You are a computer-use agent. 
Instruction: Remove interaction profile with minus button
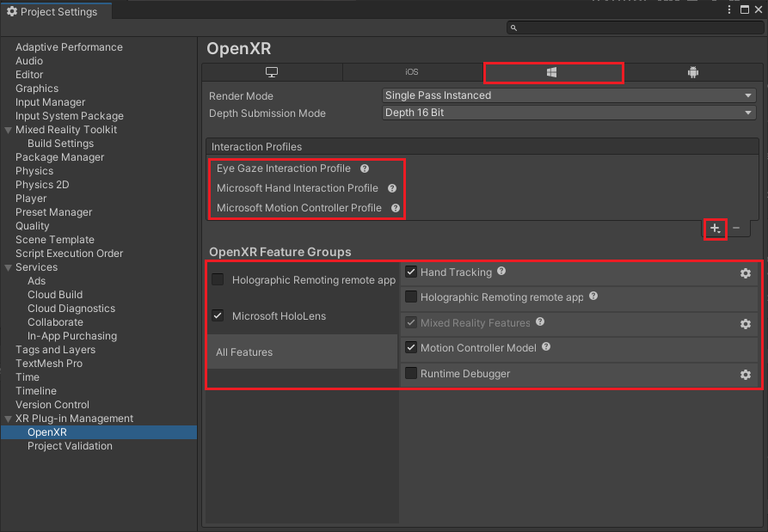coord(736,228)
